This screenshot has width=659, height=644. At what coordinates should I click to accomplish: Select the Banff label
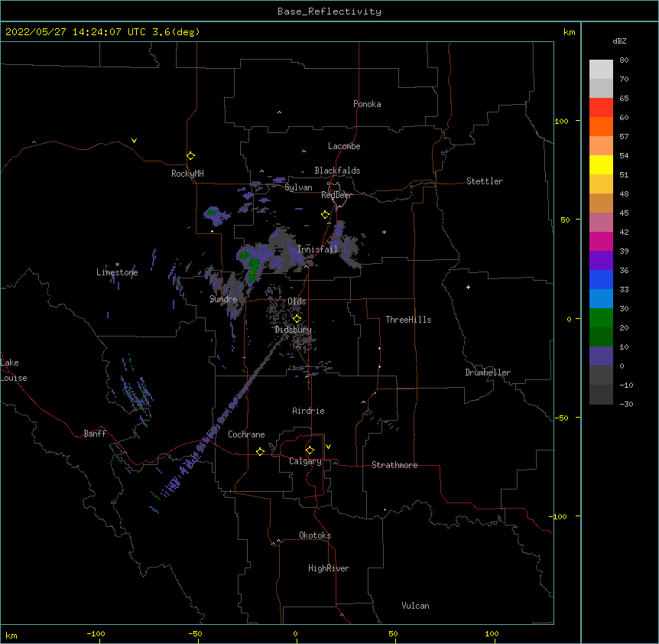[x=95, y=434]
